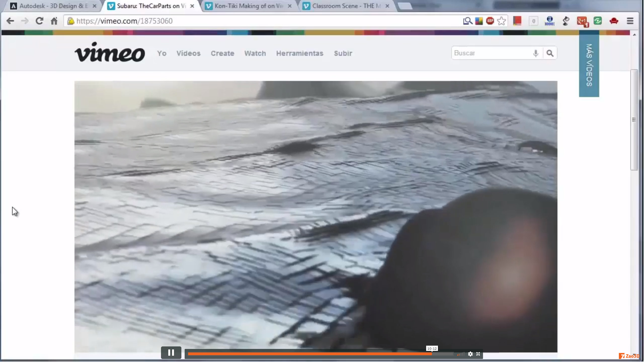Click the desk lamp extension icon

(566, 21)
